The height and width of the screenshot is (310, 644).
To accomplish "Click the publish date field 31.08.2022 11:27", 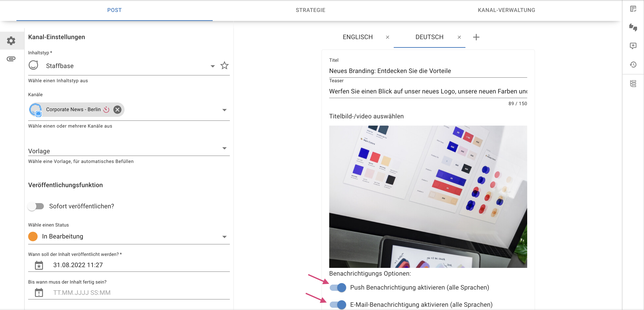I will [x=129, y=265].
